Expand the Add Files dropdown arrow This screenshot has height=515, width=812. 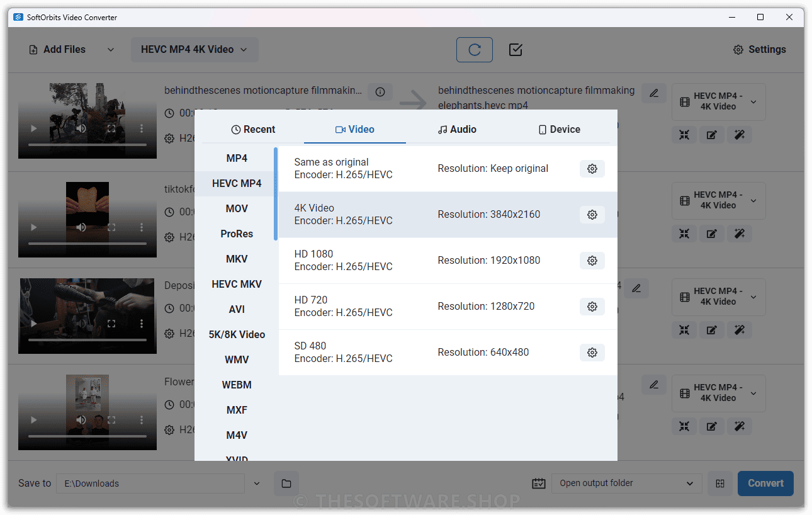pyautogui.click(x=111, y=50)
